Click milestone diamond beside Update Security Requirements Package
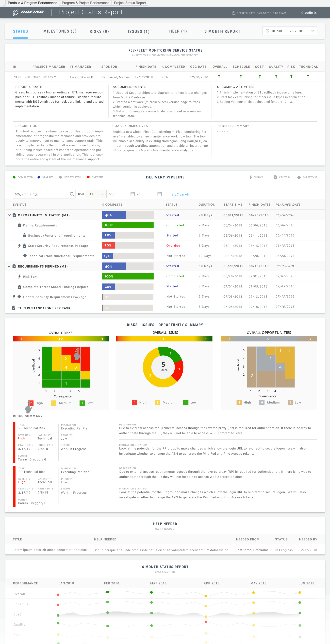The width and height of the screenshot is (330, 644). 19,296
